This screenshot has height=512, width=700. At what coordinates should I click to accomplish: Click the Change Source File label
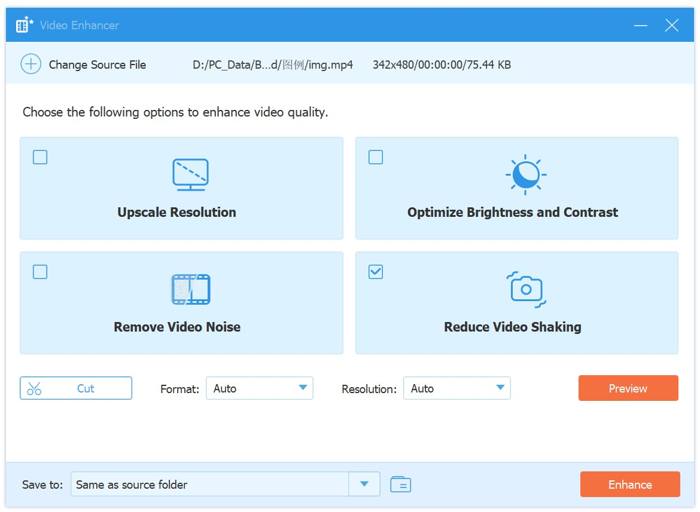click(97, 65)
